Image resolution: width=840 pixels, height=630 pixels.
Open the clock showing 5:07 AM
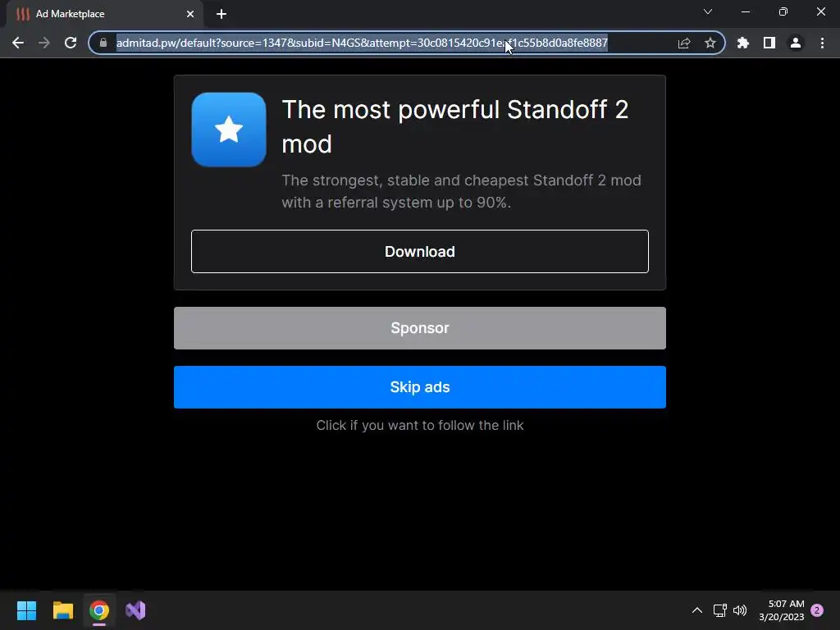tap(782, 610)
